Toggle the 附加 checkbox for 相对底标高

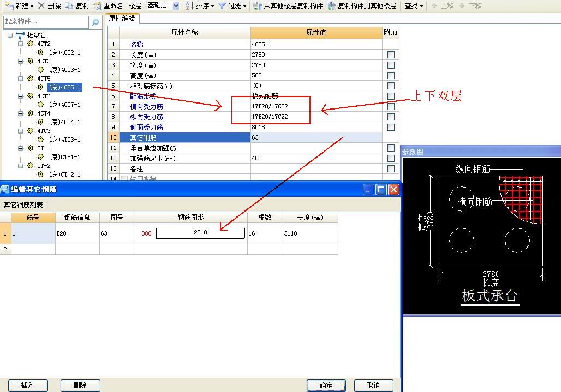[x=391, y=86]
